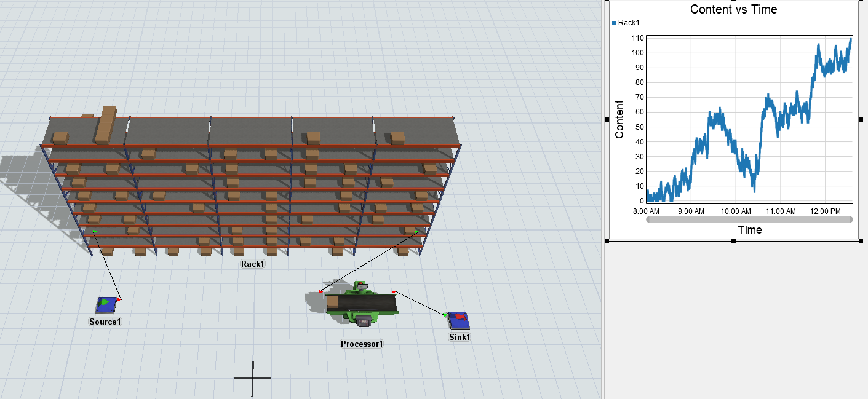Click the chart's horizontal time scrollbar

coord(749,219)
